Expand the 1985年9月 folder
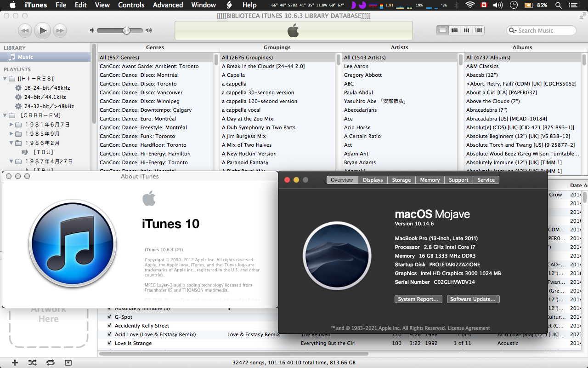588x368 pixels. 12,134
